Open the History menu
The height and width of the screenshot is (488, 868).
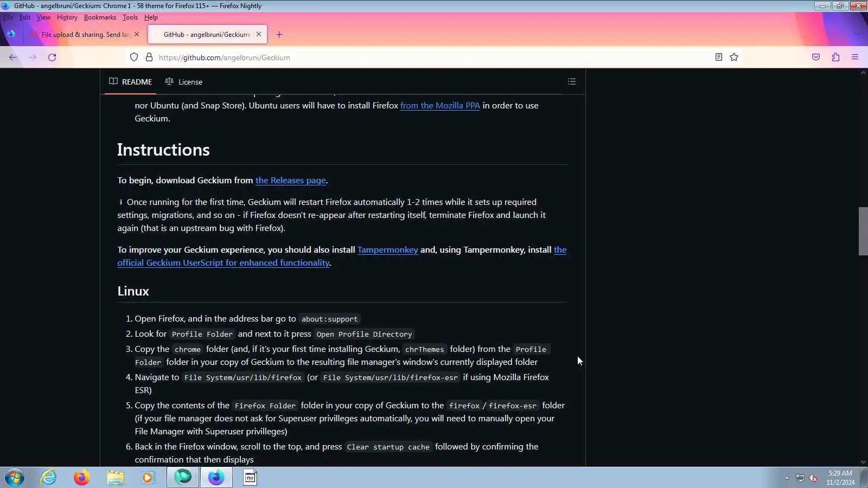point(67,17)
